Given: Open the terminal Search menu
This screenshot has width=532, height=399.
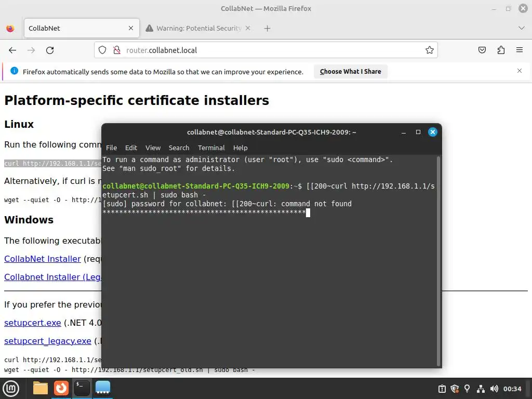Looking at the screenshot, I should pos(179,148).
